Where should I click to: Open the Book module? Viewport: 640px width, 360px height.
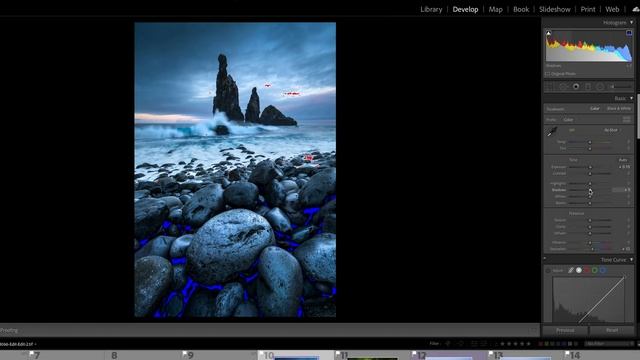coord(521,9)
